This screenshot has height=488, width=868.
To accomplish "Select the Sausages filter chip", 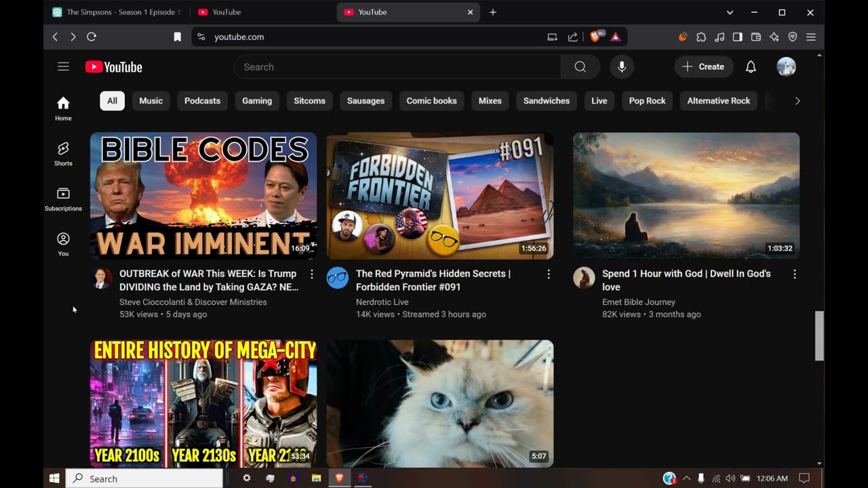I will 366,101.
